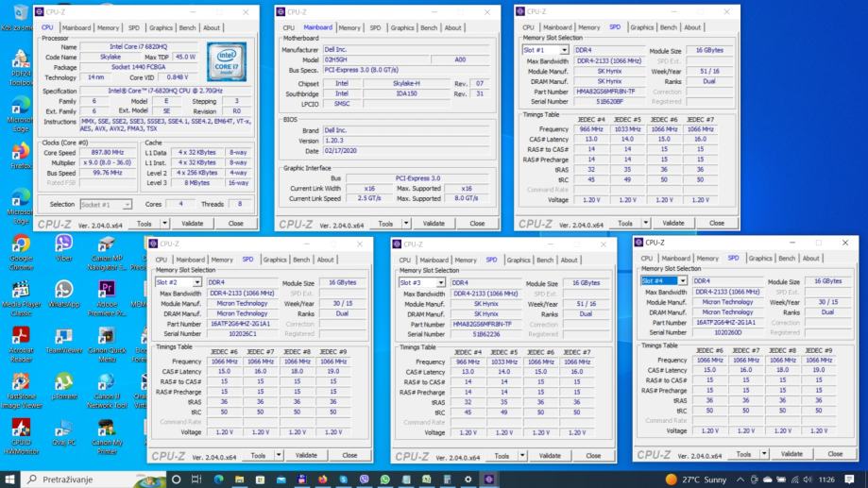Open Firefox from the taskbar

pos(322,480)
